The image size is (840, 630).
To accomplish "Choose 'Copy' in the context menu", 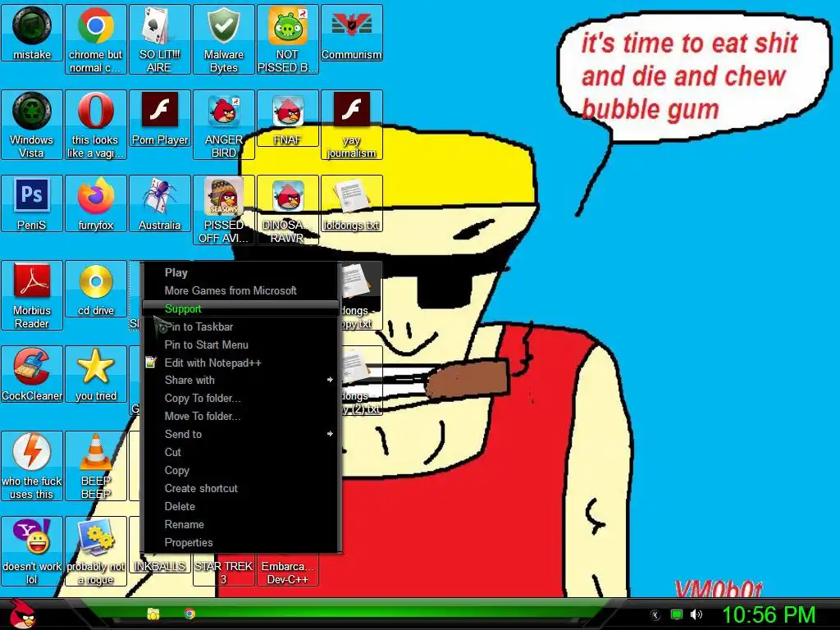I will pos(240,470).
